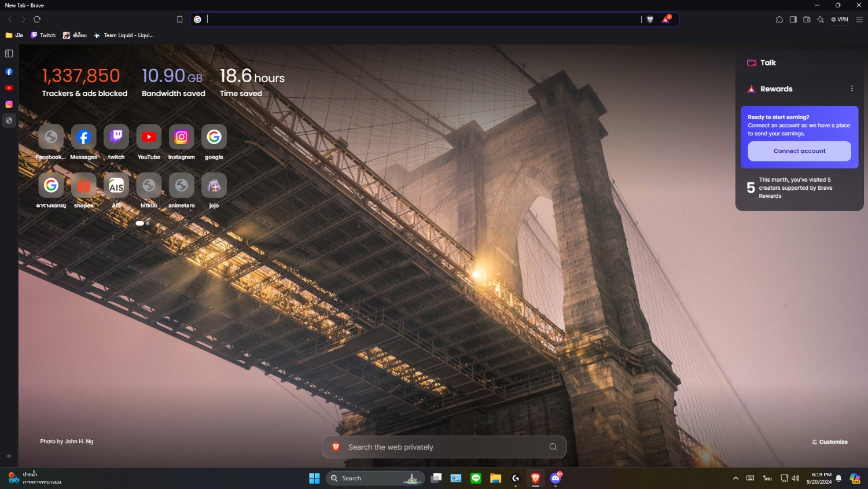Screen dimensions: 868x489
Task: Open the shopee top site tile
Action: [84, 185]
